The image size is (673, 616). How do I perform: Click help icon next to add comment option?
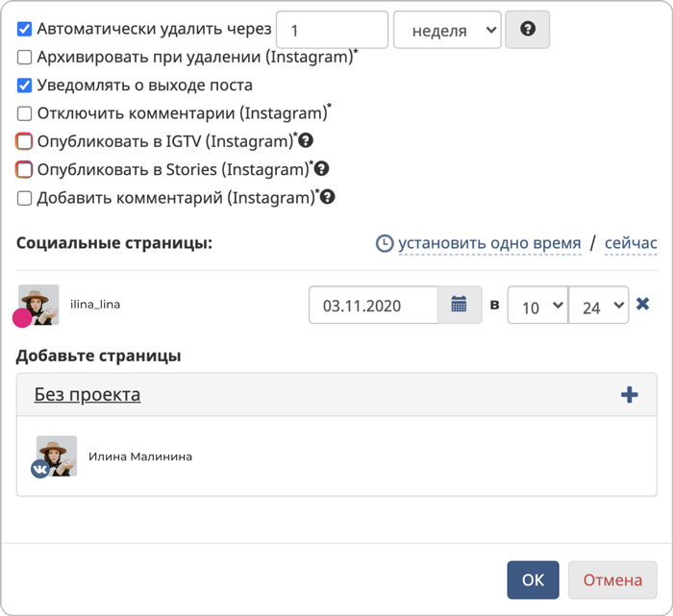(x=328, y=197)
